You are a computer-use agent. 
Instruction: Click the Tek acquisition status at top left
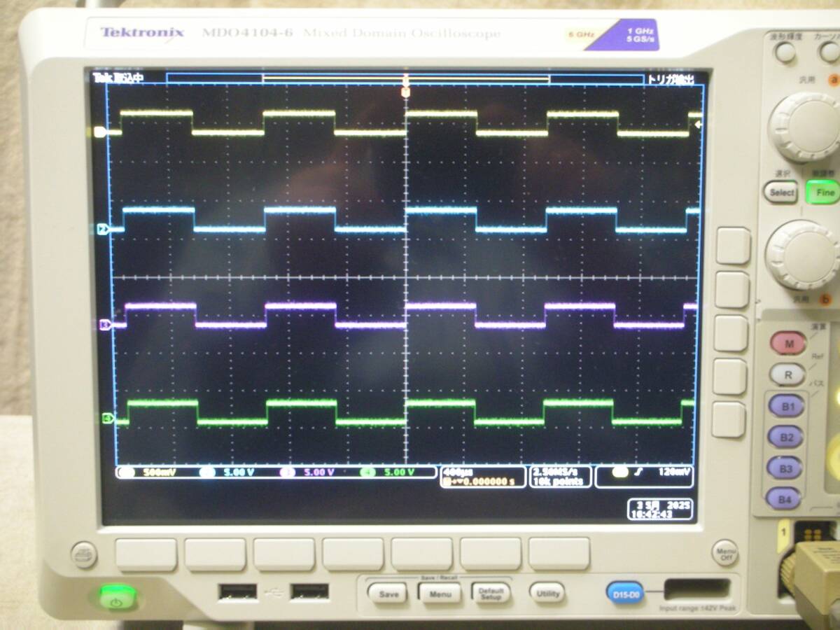pyautogui.click(x=118, y=78)
